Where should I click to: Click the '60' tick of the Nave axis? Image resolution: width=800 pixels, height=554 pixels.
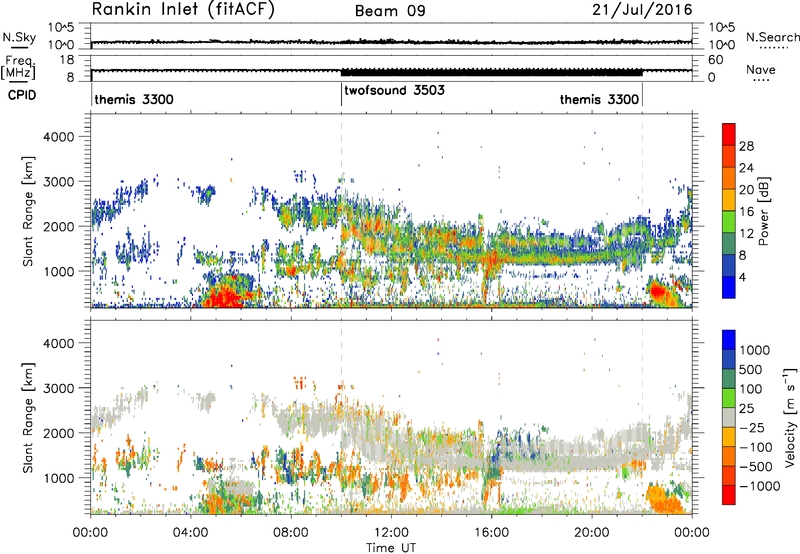[715, 60]
